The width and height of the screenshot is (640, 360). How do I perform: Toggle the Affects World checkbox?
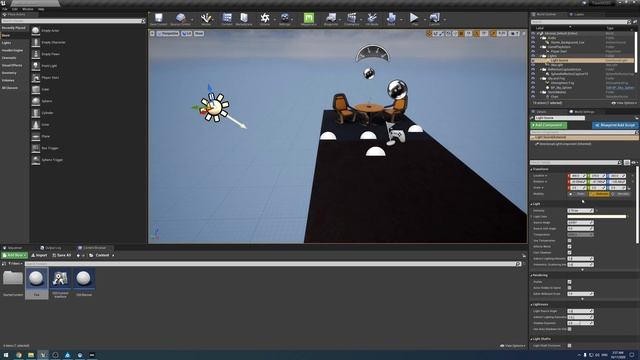[x=569, y=247]
